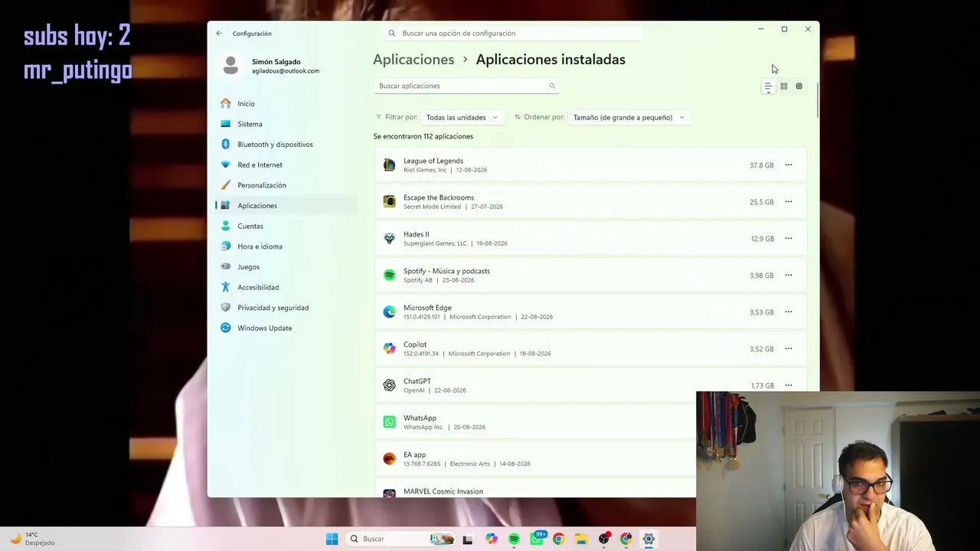Screen dimensions: 980x551
Task: Return to Aplicaciones via the breadcrumb
Action: [413, 60]
